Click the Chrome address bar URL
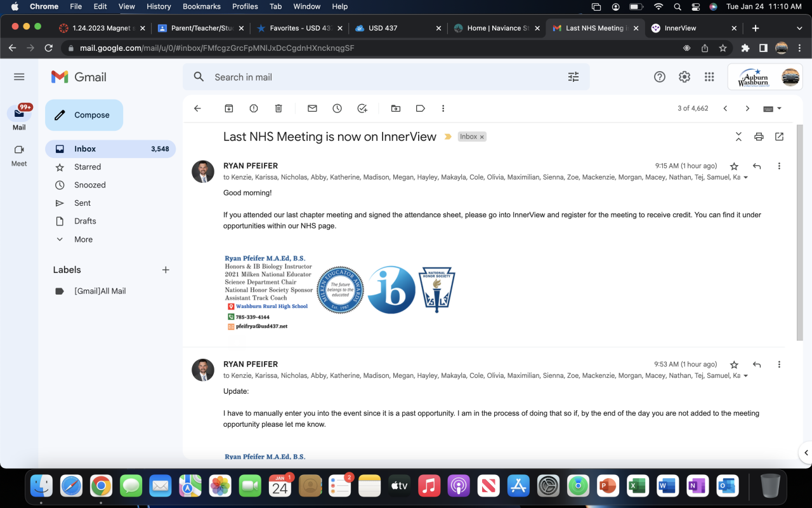The image size is (812, 508). tap(217, 48)
